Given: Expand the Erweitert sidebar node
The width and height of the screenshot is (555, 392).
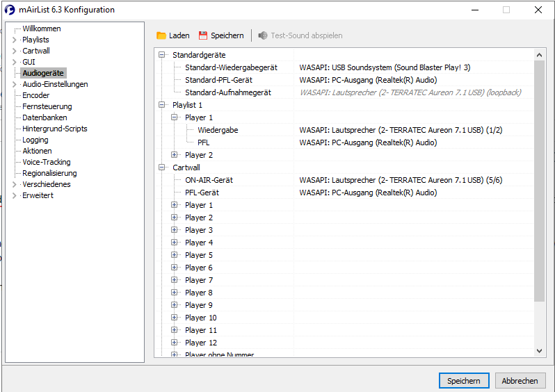Looking at the screenshot, I should [14, 195].
